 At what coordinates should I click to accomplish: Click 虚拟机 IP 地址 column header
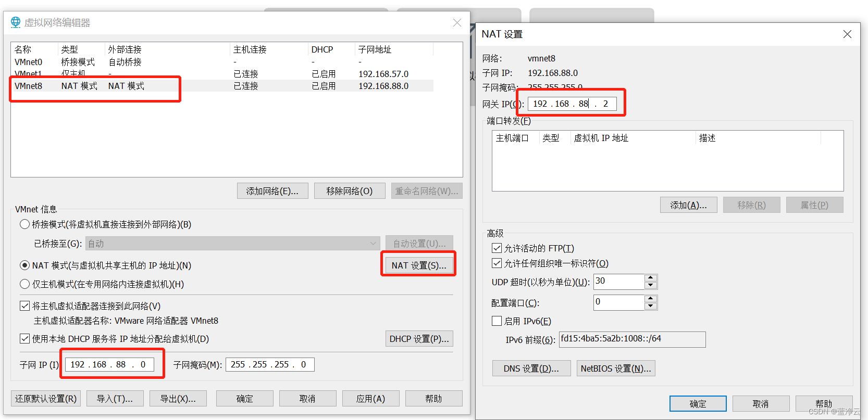click(x=633, y=138)
